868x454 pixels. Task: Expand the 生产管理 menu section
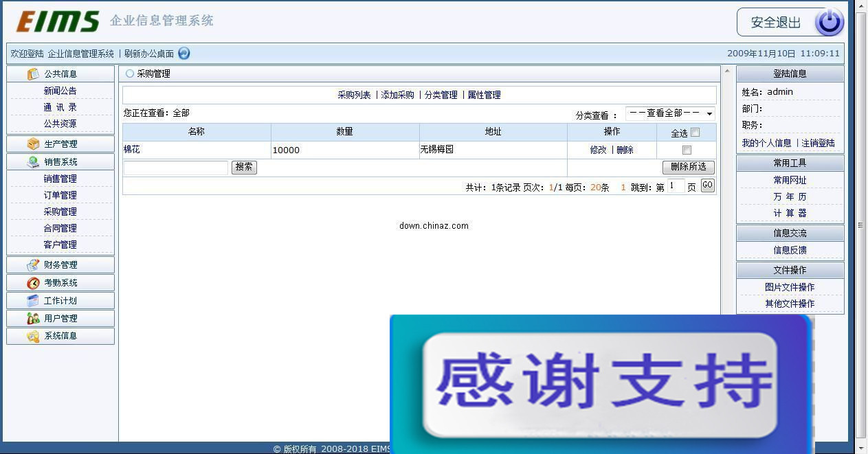60,144
